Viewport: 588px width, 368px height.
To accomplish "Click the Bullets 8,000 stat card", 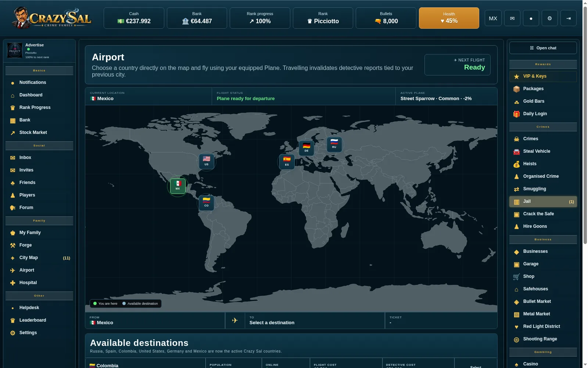I will [386, 18].
